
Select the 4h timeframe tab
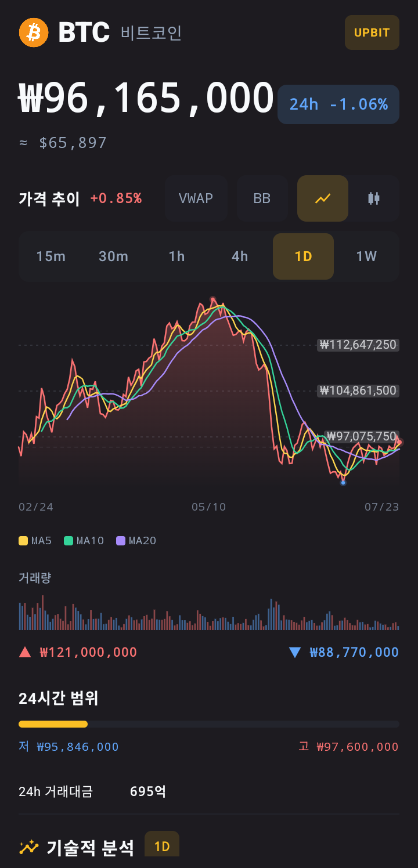point(240,256)
